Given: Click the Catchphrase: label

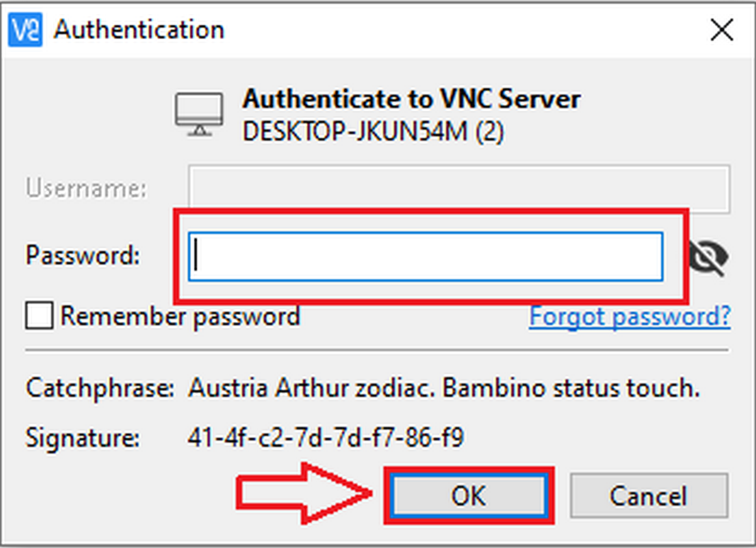Looking at the screenshot, I should pos(100,389).
